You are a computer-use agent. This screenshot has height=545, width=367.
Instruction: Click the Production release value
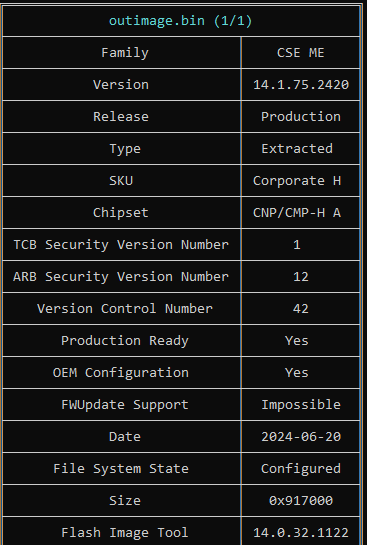[301, 117]
